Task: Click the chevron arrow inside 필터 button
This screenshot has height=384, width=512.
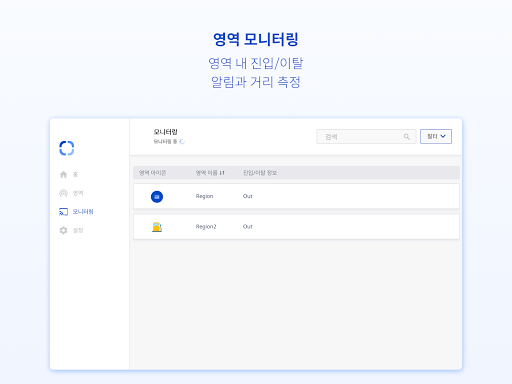Action: point(443,136)
